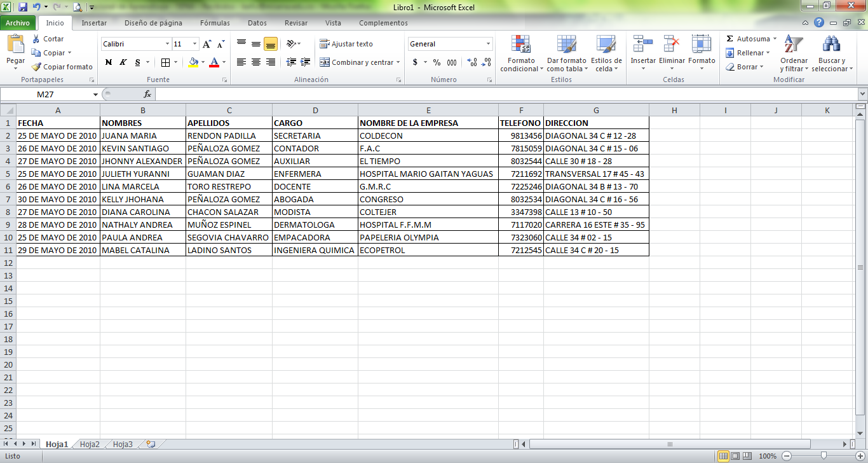Switch to Page Layout view icon

[x=736, y=456]
